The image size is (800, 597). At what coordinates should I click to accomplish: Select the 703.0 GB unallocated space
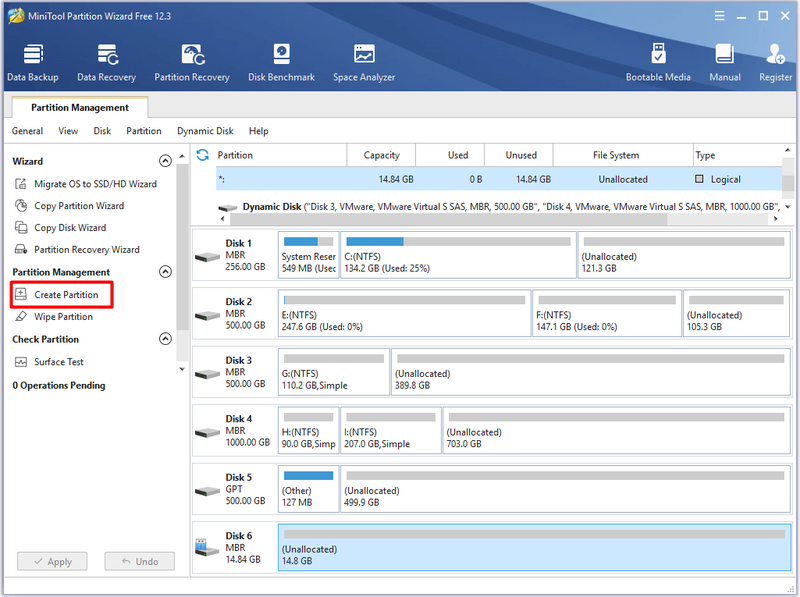click(616, 431)
